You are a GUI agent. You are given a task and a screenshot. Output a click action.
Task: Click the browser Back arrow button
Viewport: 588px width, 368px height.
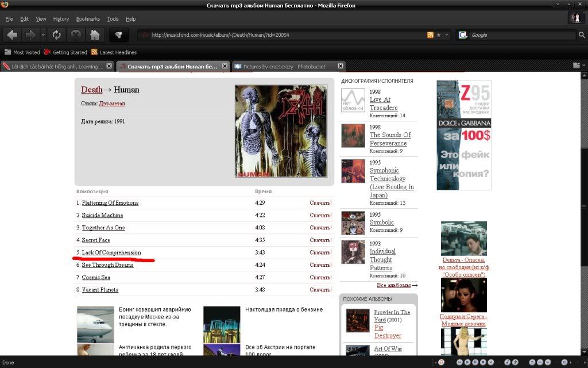coord(11,35)
